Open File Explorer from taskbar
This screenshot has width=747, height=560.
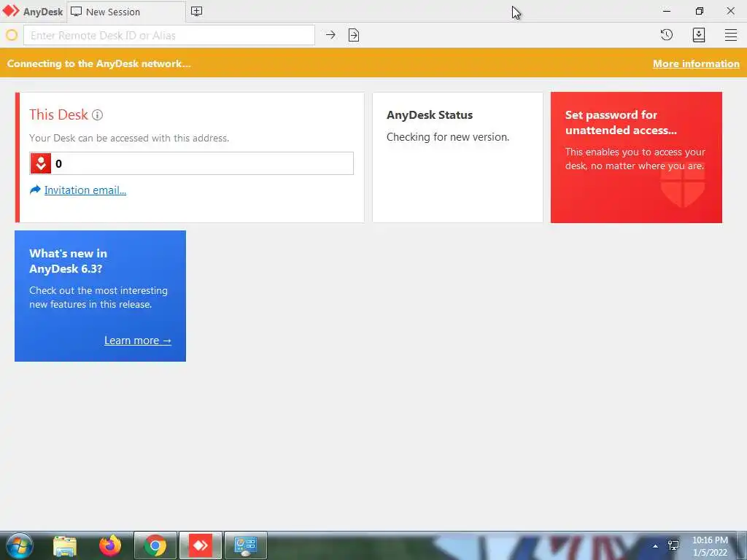[65, 545]
